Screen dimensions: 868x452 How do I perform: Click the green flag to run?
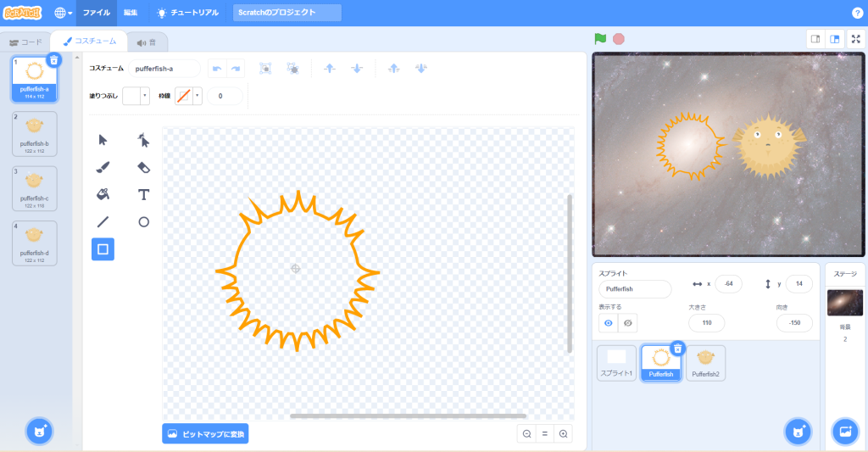[600, 38]
